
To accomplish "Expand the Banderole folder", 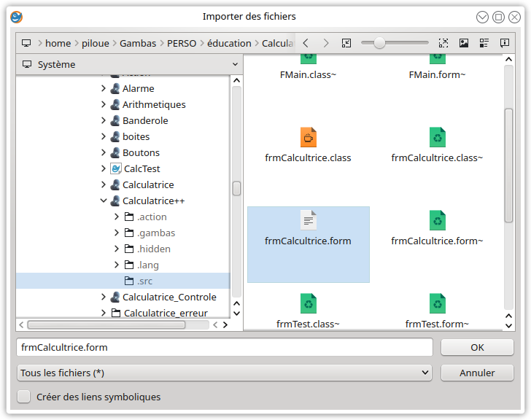I will [x=104, y=120].
